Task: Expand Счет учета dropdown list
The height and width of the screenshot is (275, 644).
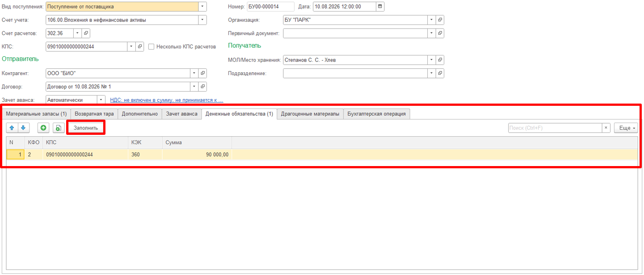Action: [202, 20]
